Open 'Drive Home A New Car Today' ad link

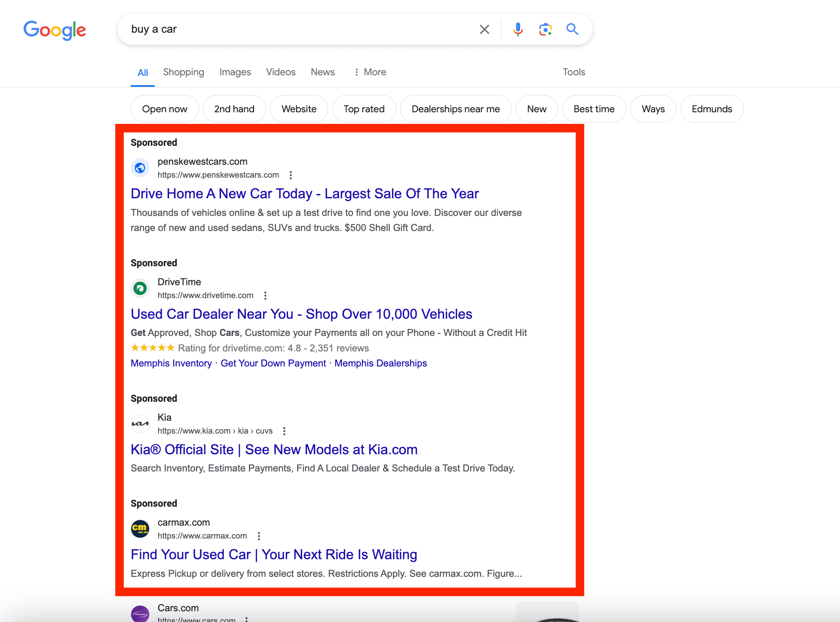click(x=304, y=194)
